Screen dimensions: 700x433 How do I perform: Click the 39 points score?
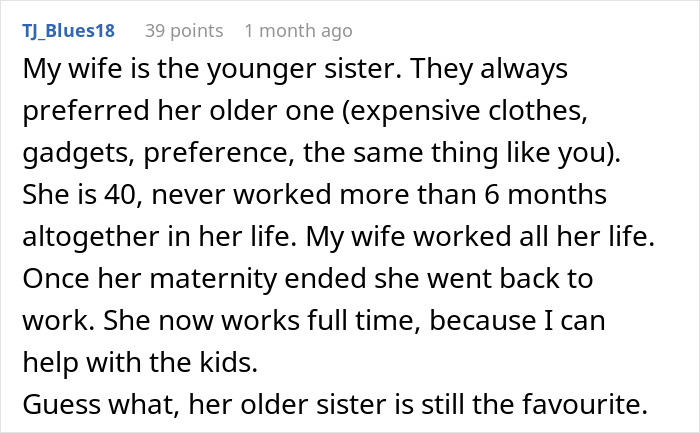pyautogui.click(x=184, y=31)
